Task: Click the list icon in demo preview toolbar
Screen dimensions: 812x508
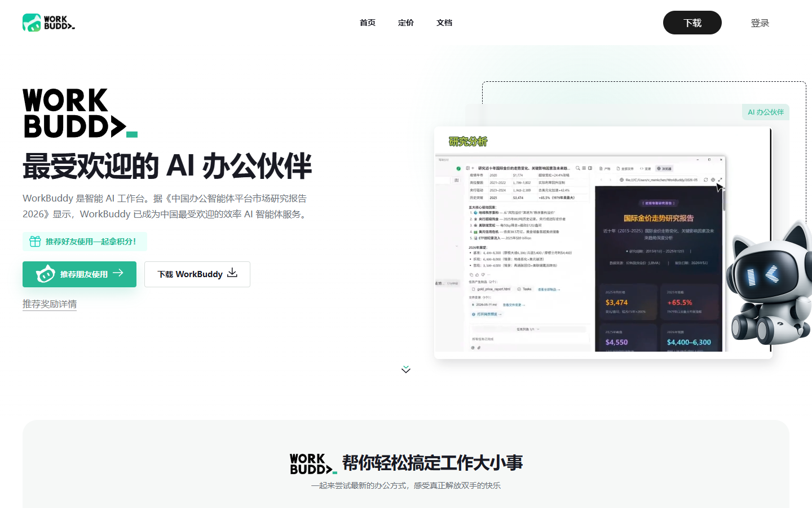Action: pos(584,168)
